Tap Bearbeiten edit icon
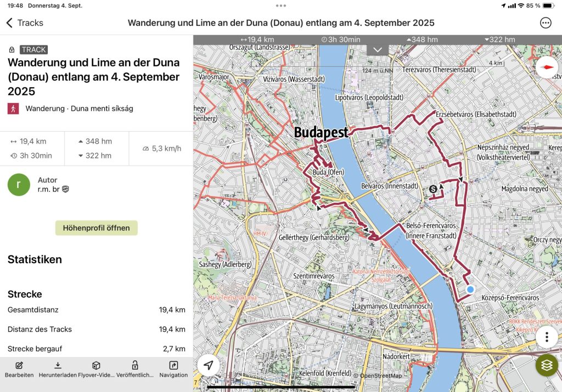This screenshot has width=562, height=392. pyautogui.click(x=19, y=369)
